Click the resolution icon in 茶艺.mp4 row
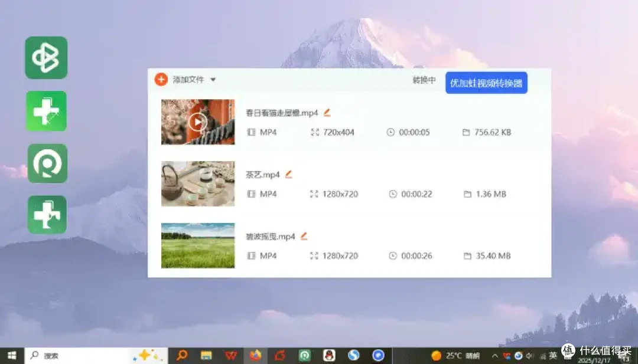638x364 pixels. coord(314,194)
